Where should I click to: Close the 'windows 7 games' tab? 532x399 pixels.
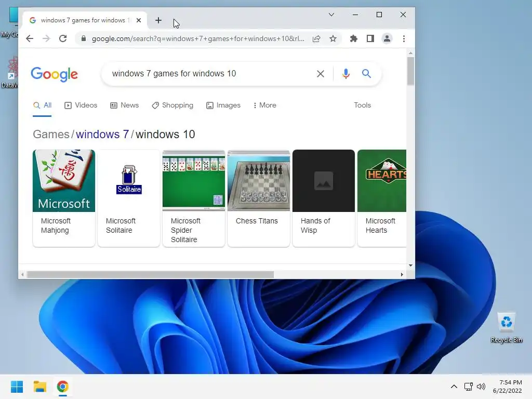point(138,20)
